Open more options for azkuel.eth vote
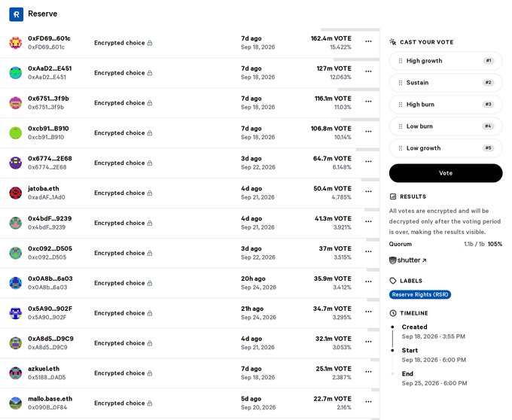Image resolution: width=512 pixels, height=420 pixels. 368,372
